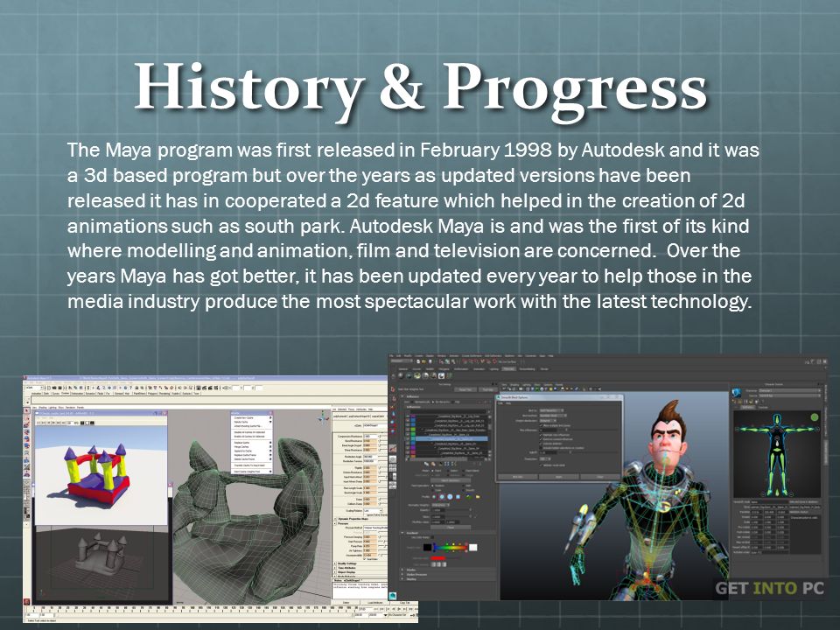Open the Scaling Relation dropdown in attribute editor
This screenshot has width=840, height=630.
pyautogui.click(x=373, y=511)
